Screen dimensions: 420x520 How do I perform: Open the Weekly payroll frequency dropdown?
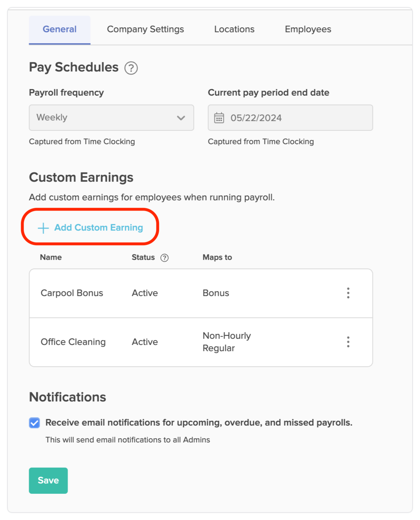[x=111, y=118]
